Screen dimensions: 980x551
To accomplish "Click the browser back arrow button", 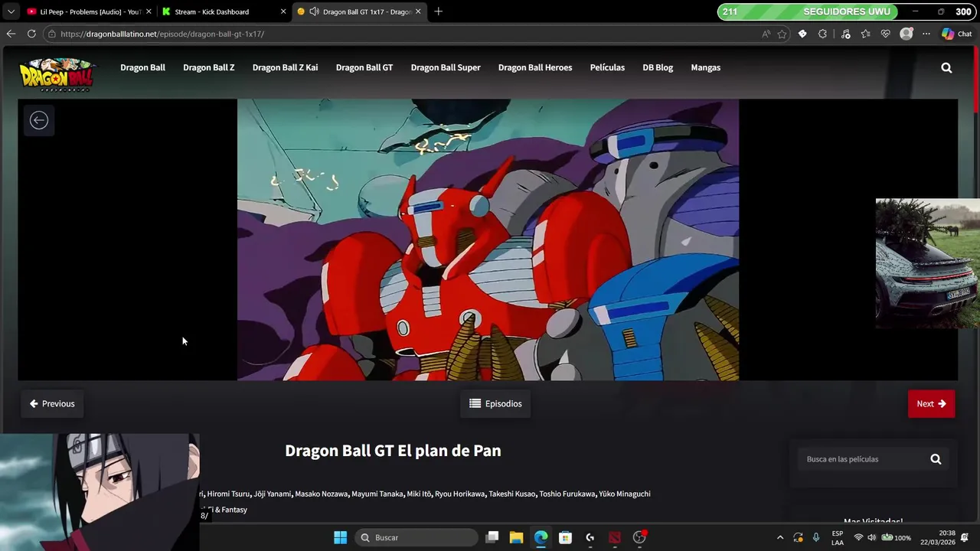I will 11,34.
